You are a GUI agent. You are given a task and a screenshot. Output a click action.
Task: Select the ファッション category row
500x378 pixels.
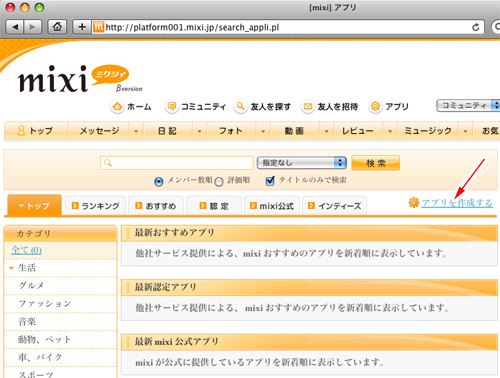click(60, 304)
